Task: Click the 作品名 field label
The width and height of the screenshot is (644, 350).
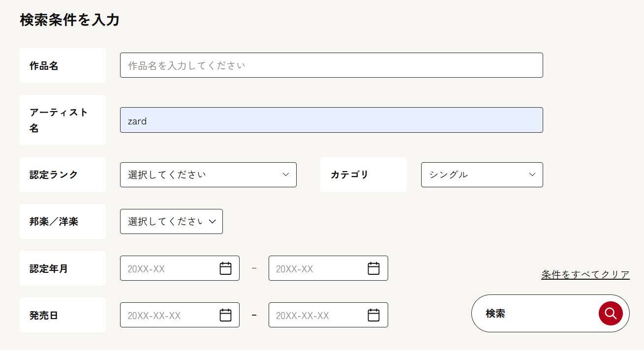Action: pos(44,65)
